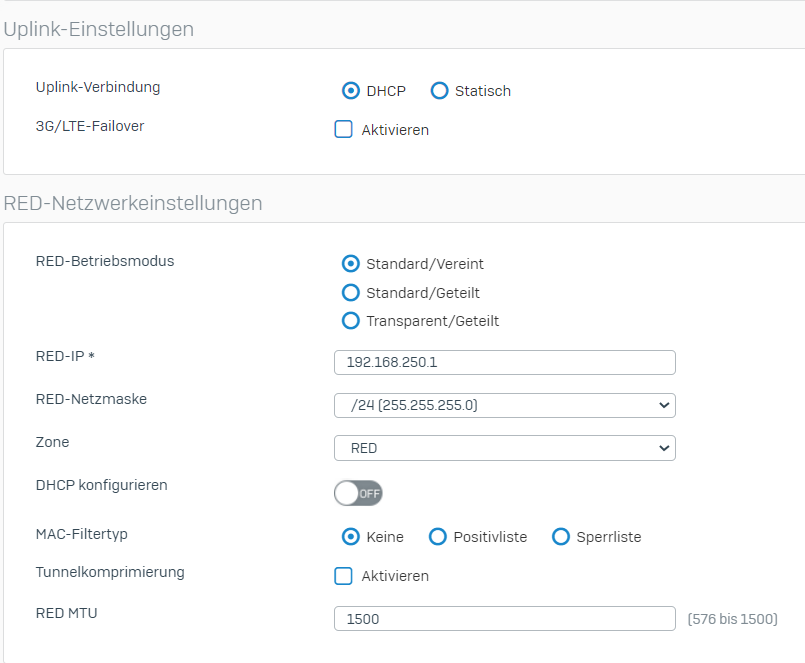Select Positivliste as MAC filter type
The height and width of the screenshot is (663, 805).
coord(437,537)
